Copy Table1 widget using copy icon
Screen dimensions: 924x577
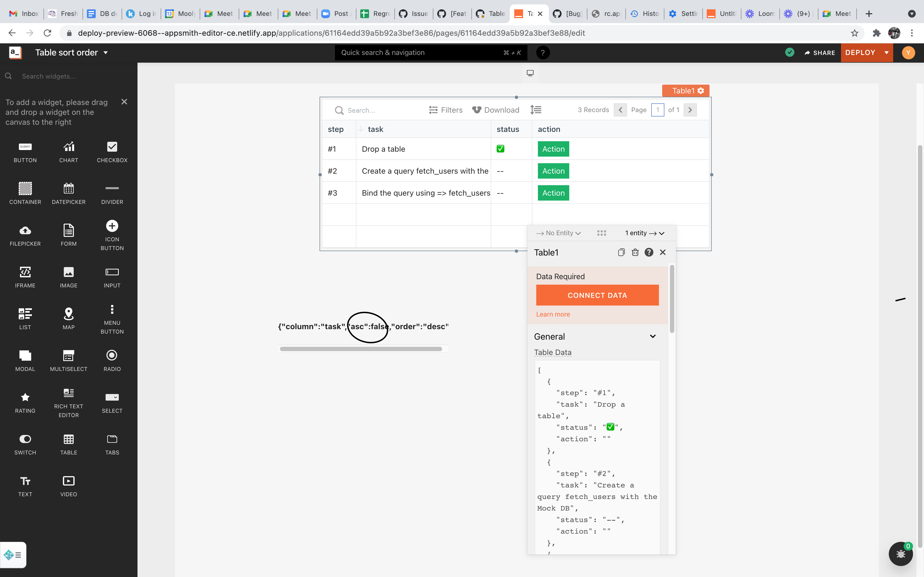point(621,252)
